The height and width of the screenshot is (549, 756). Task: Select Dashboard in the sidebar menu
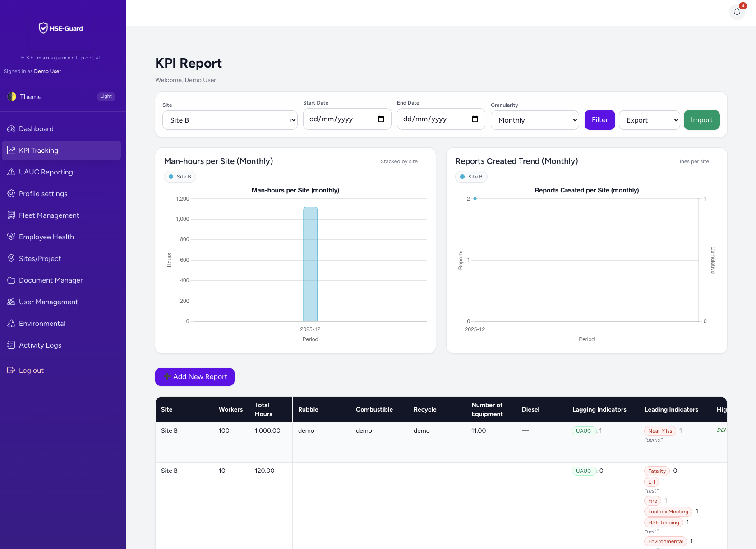coord(36,128)
